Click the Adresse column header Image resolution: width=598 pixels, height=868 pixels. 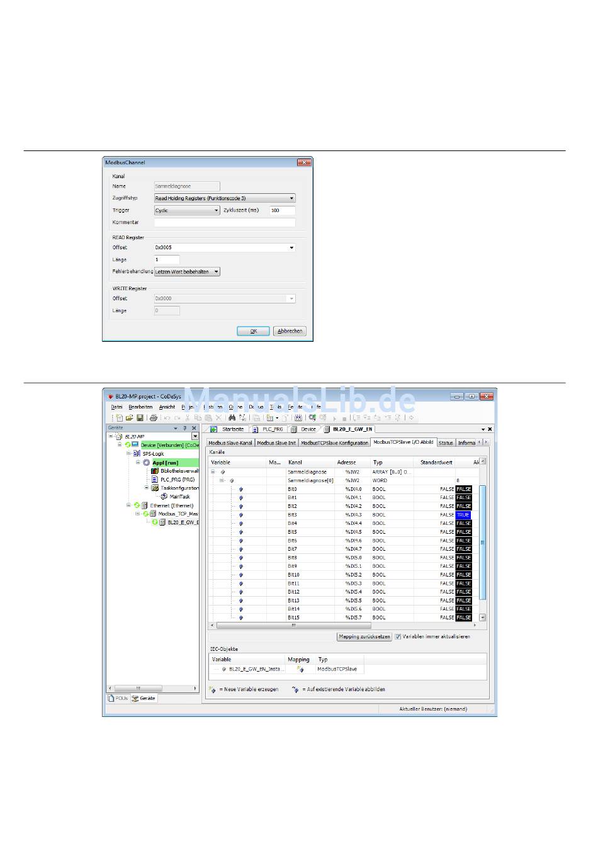coord(347,463)
